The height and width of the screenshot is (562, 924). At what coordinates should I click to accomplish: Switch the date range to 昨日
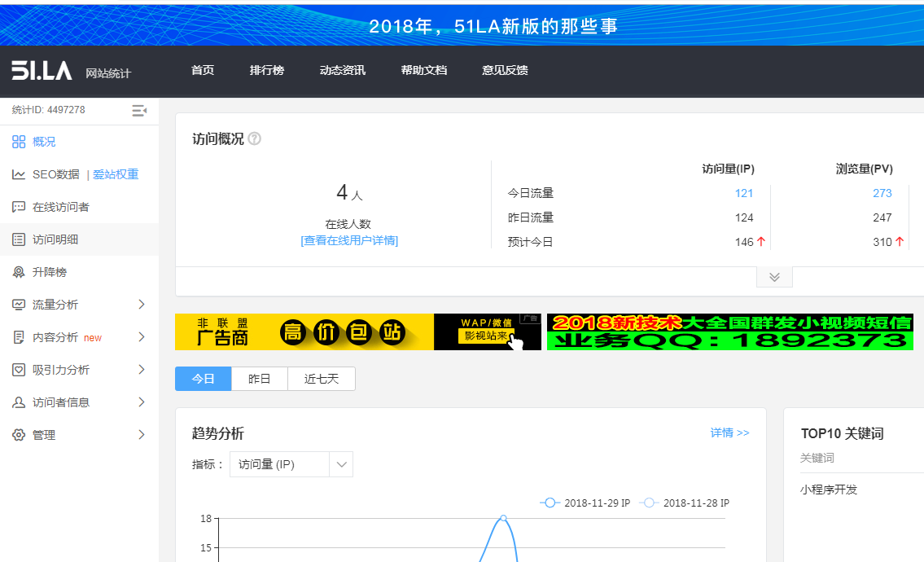coord(259,379)
